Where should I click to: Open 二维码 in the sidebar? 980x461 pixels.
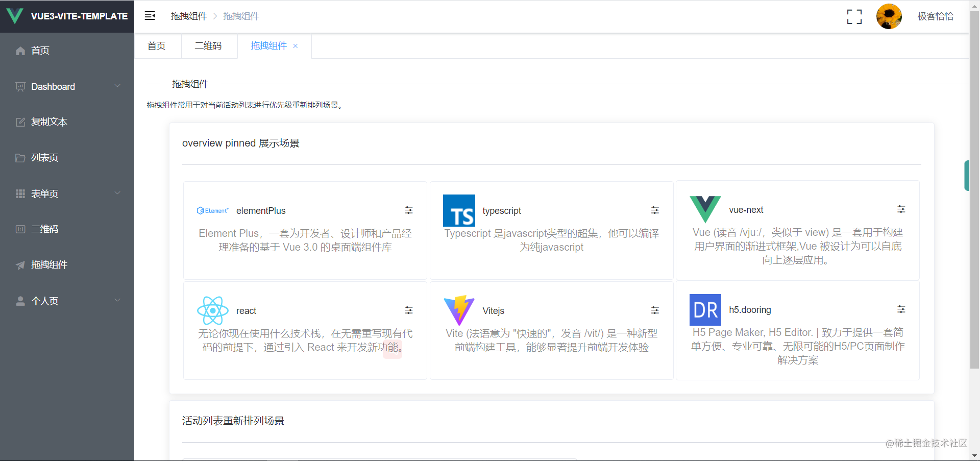point(67,229)
